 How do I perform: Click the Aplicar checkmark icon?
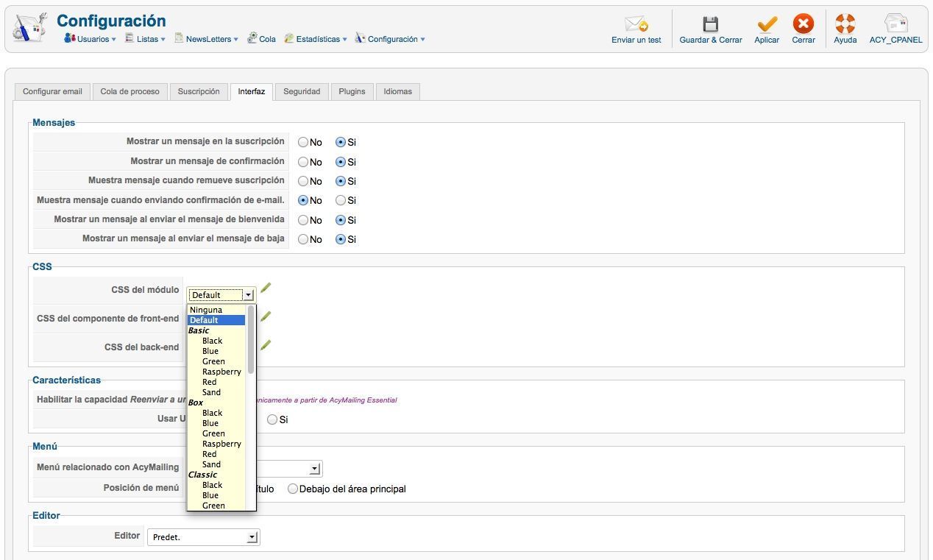[767, 24]
